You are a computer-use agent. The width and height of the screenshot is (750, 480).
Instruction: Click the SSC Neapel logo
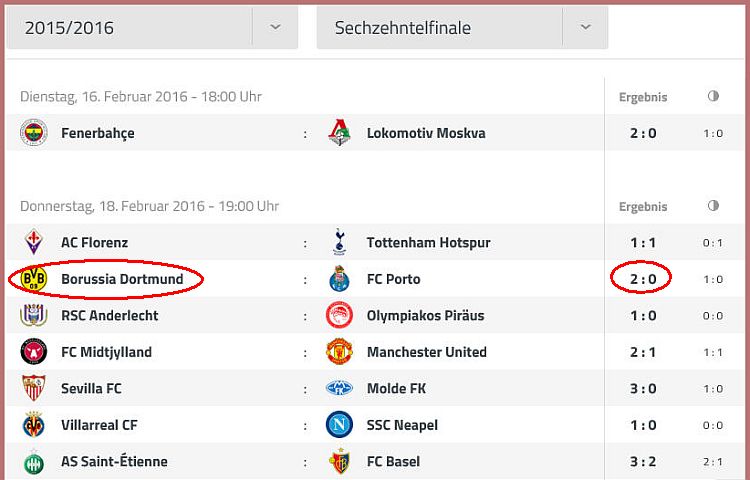click(339, 425)
